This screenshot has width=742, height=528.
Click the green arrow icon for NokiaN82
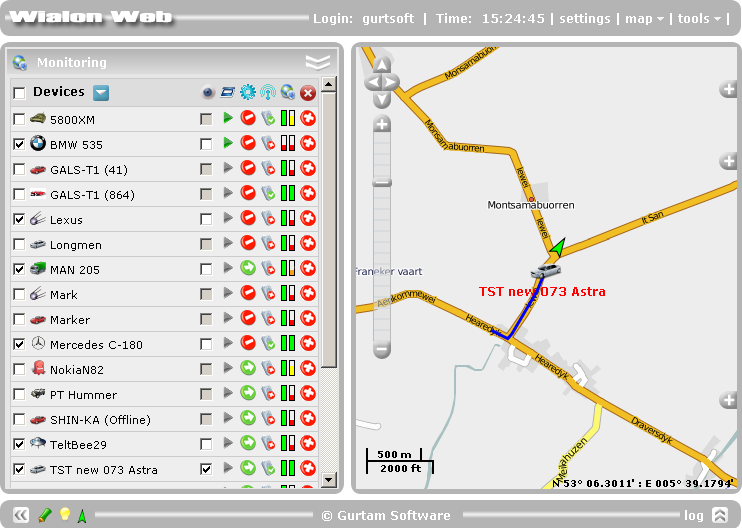coord(248,368)
